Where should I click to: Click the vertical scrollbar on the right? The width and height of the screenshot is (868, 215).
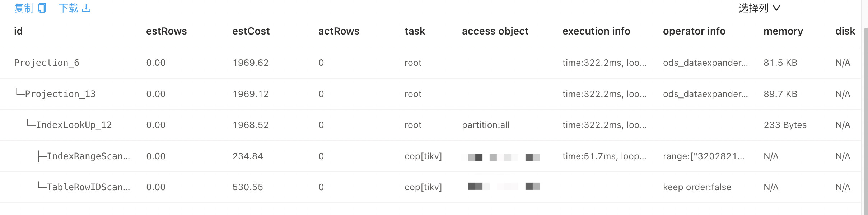point(865,108)
